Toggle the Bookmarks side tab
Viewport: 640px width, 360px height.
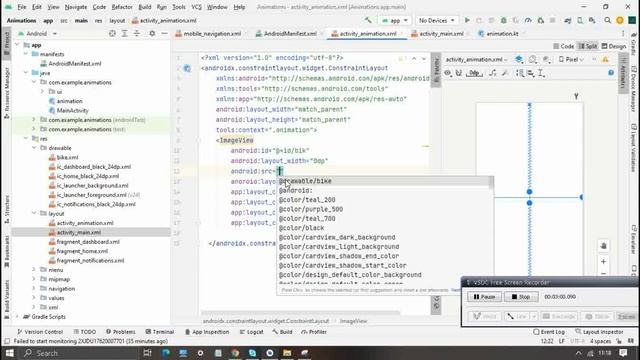(6, 251)
